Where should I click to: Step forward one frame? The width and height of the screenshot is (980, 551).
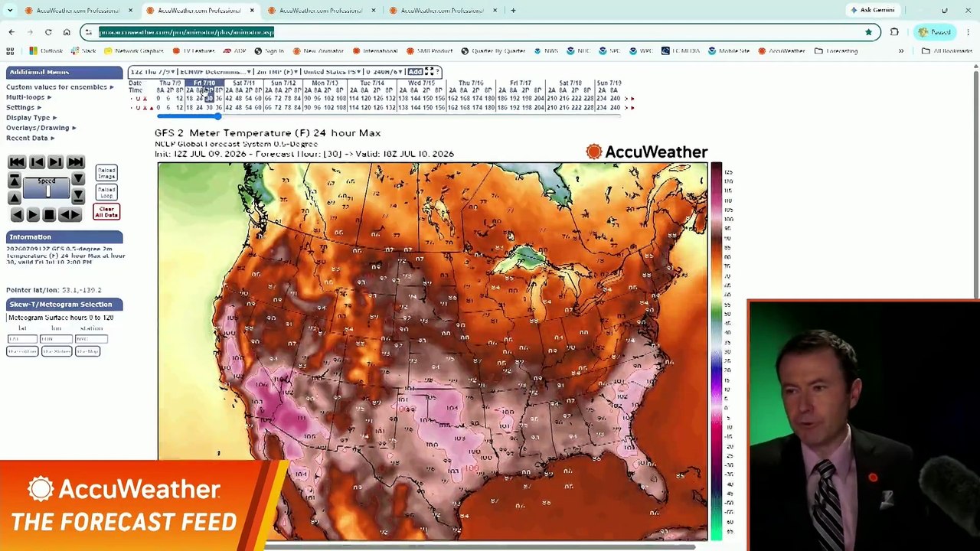[x=55, y=162]
